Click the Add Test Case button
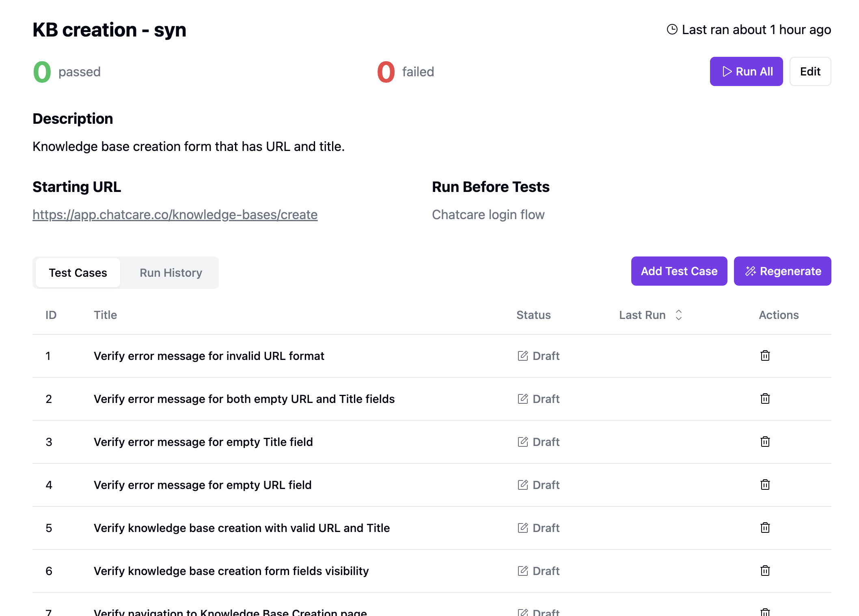This screenshot has height=616, width=859. pos(679,271)
